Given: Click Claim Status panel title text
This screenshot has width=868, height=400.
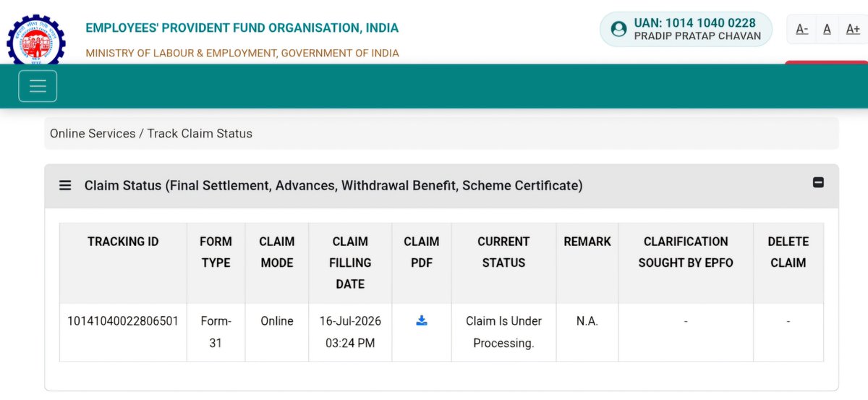Looking at the screenshot, I should pyautogui.click(x=333, y=185).
